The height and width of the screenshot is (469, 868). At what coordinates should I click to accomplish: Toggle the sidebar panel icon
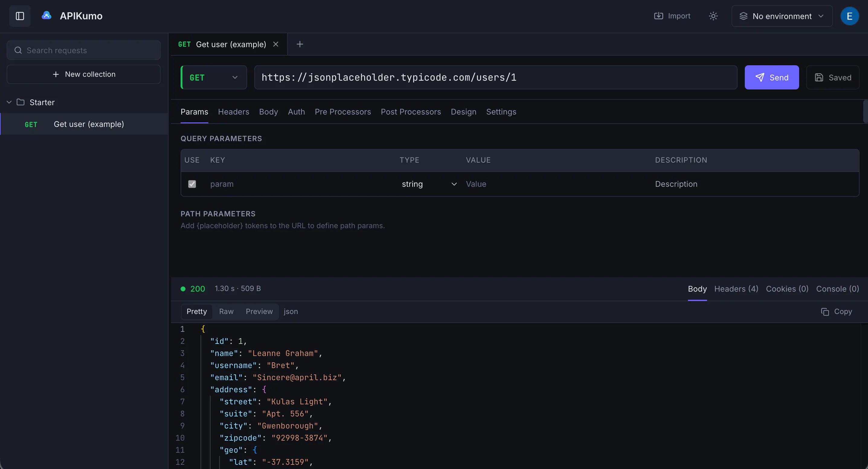(20, 16)
